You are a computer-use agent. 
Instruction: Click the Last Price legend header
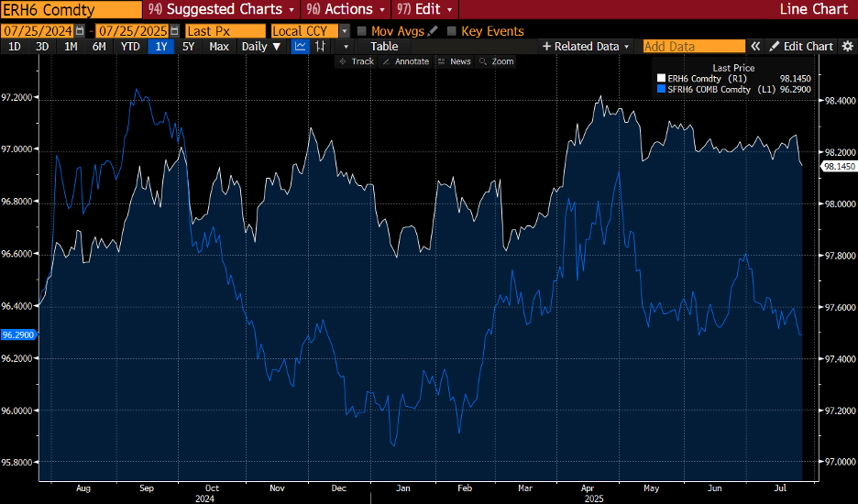733,68
